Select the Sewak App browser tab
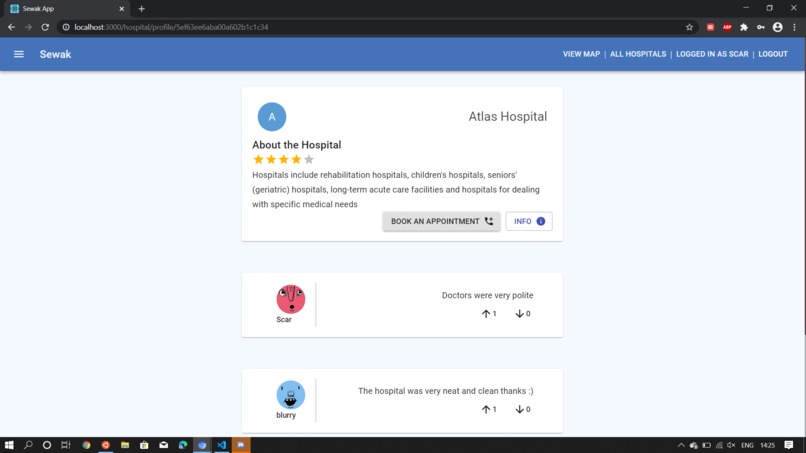 click(x=67, y=9)
